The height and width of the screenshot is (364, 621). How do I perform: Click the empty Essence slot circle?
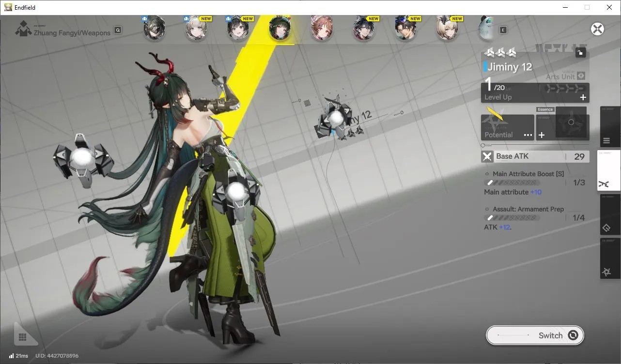point(571,122)
